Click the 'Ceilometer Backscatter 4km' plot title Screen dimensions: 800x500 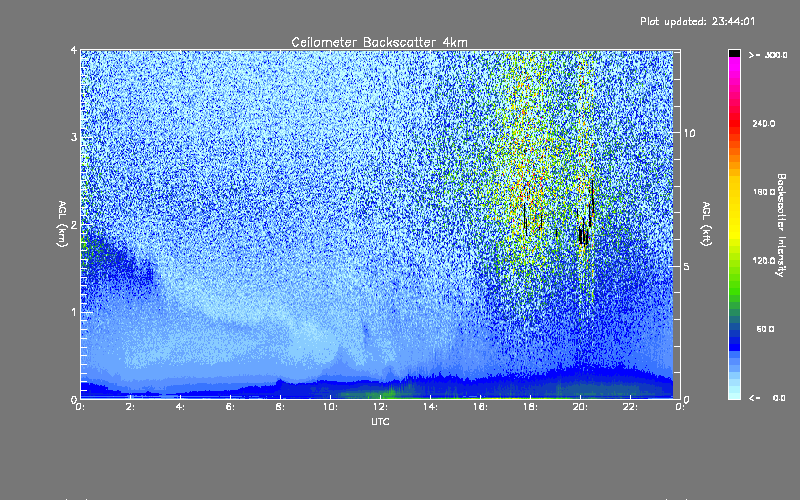click(x=379, y=42)
